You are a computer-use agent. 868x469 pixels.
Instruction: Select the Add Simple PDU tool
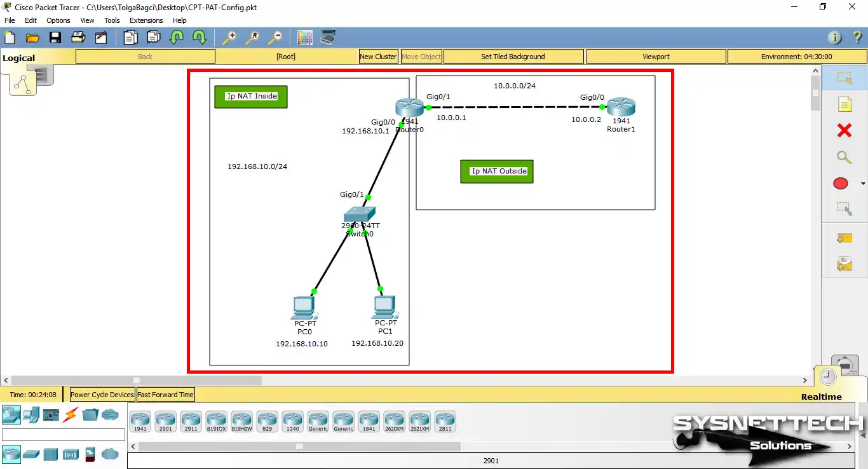(844, 238)
